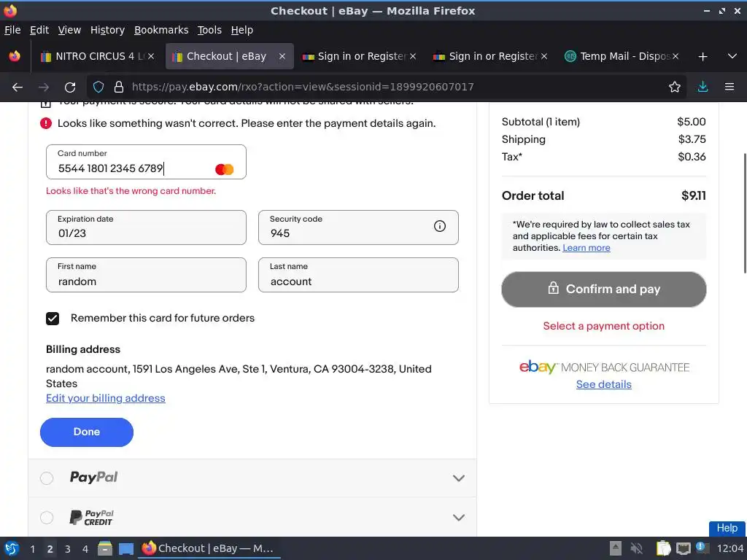
Task: Open the Firefox downloads panel
Action: [x=703, y=87]
